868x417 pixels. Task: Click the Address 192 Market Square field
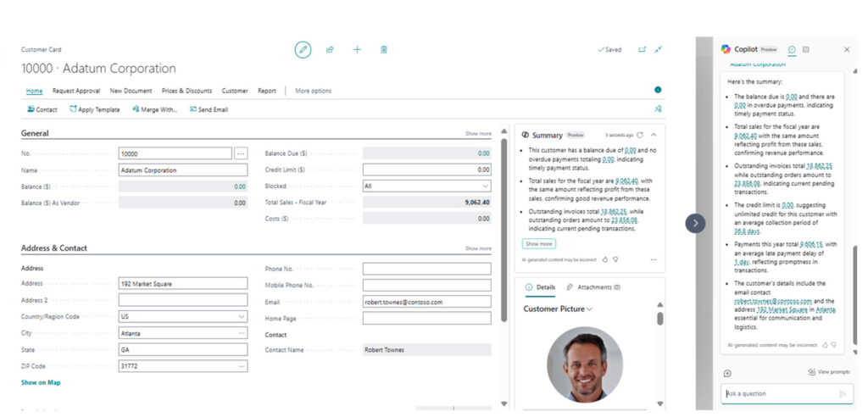point(183,284)
